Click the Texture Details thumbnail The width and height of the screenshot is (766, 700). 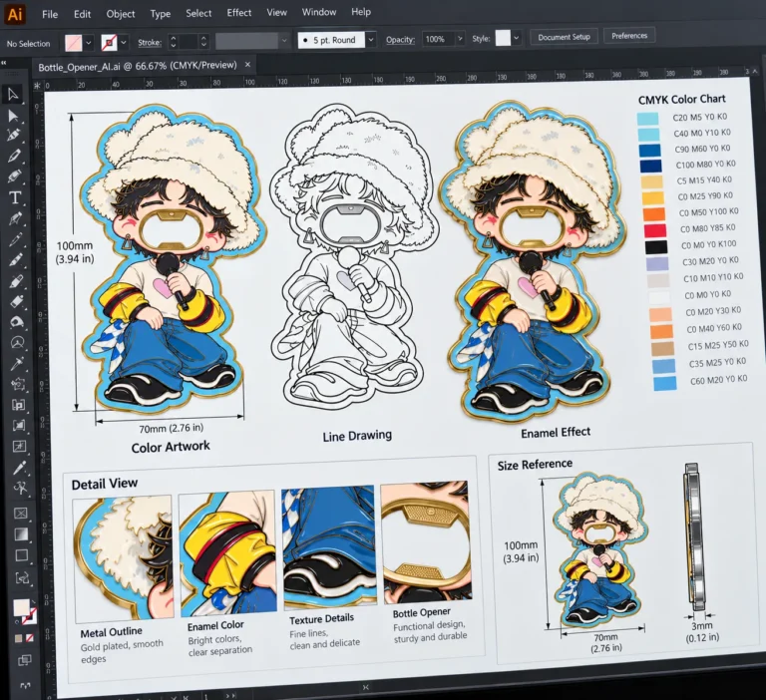(x=329, y=546)
